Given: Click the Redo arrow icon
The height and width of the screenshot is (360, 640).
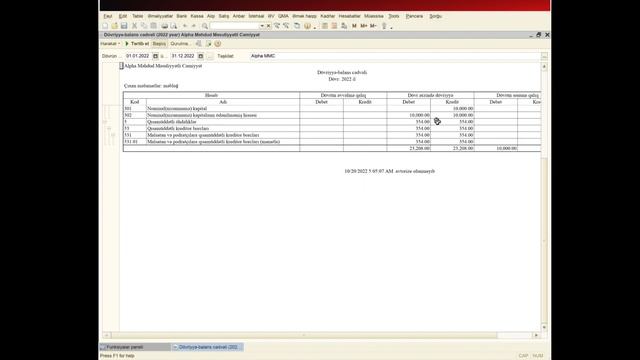Looking at the screenshot, I should tap(194, 26).
